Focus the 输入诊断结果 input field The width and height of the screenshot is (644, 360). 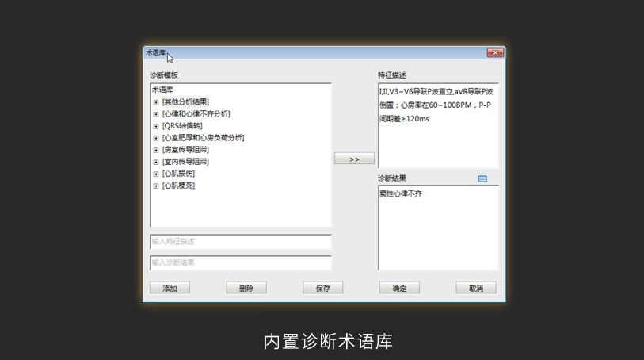[x=241, y=262]
